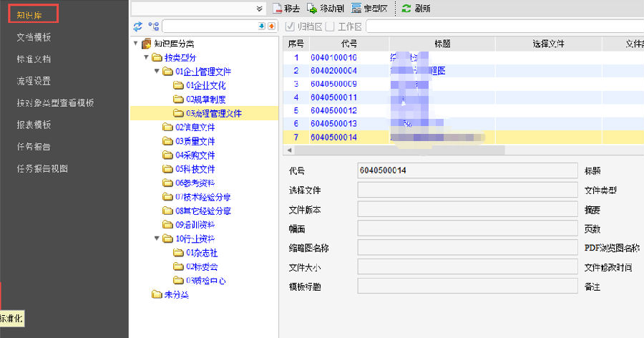This screenshot has width=644, height=338.
Task: Sort by the 代号 column header
Action: coord(349,44)
